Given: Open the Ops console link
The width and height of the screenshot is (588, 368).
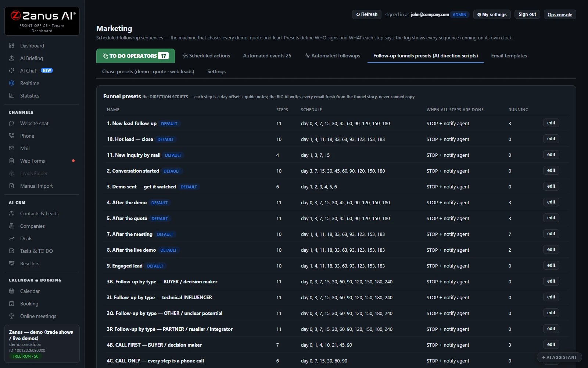Looking at the screenshot, I should (x=560, y=15).
